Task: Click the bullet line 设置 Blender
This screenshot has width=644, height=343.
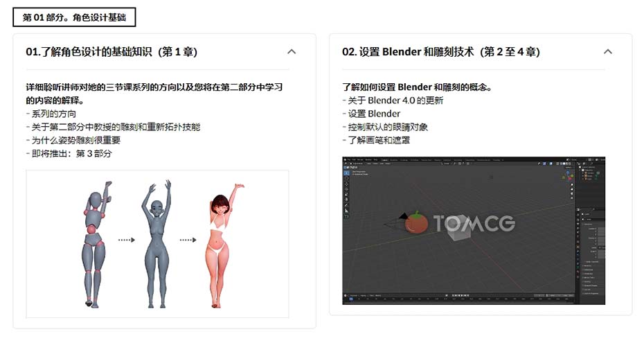Action: [371, 114]
